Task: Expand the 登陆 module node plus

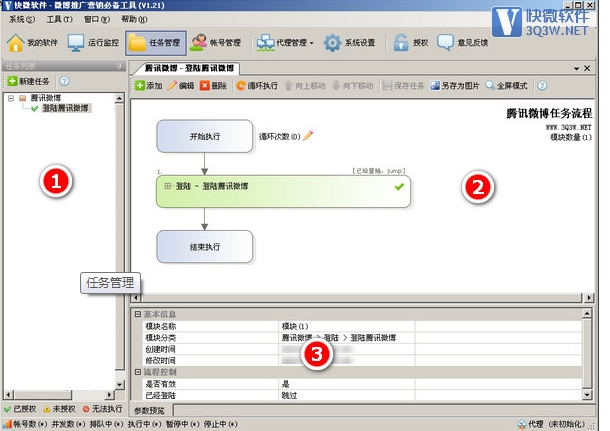Action: pos(167,186)
